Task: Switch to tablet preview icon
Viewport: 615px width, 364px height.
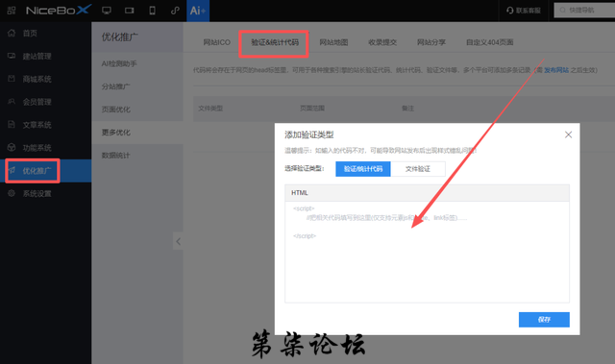Action: tap(129, 11)
